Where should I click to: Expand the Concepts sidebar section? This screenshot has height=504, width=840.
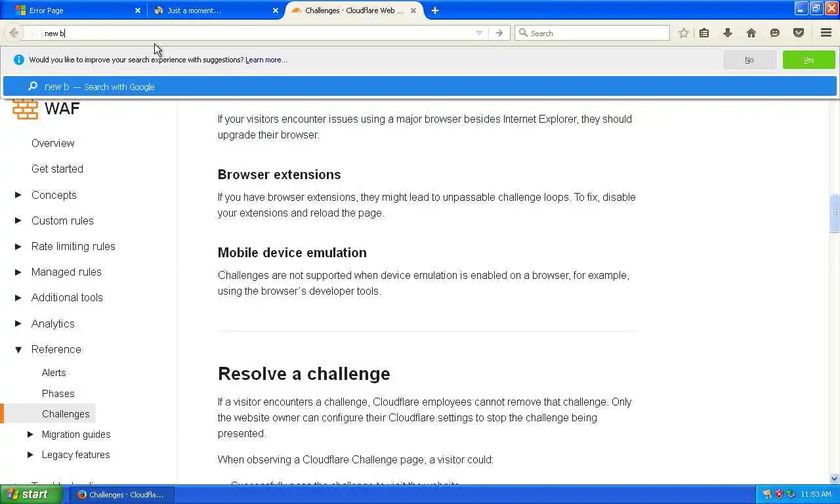(18, 195)
